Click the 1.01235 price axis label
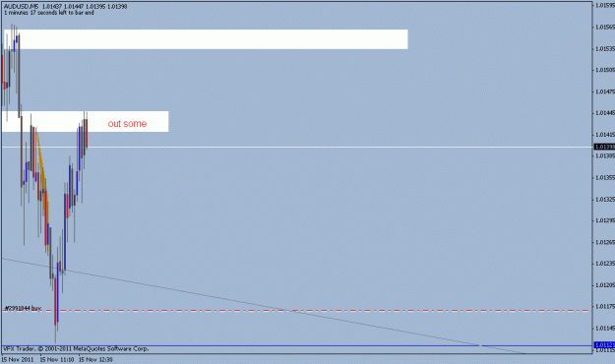Screen dimensions: 615x364 click(x=605, y=264)
